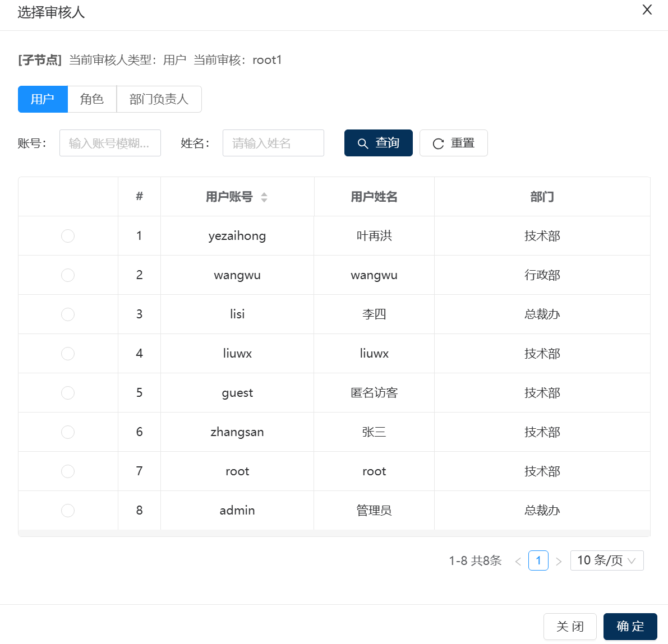Select the radio button for yezaihong
Screen dimensions: 668x644
[68, 236]
